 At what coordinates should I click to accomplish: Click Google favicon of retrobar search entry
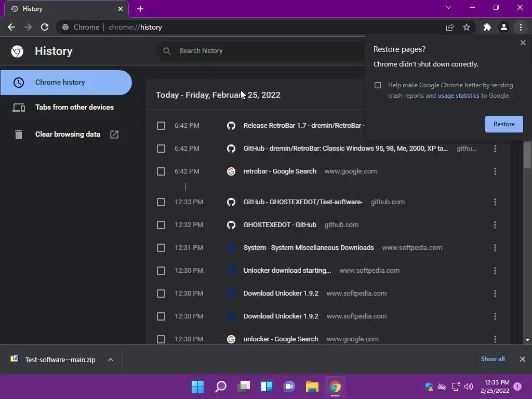[231, 171]
